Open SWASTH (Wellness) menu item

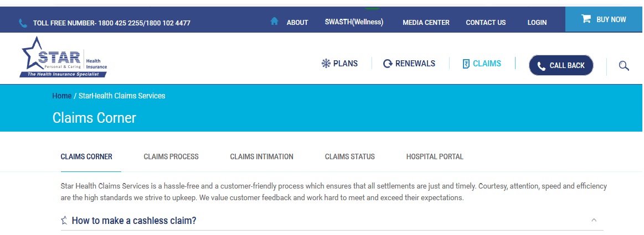[354, 22]
